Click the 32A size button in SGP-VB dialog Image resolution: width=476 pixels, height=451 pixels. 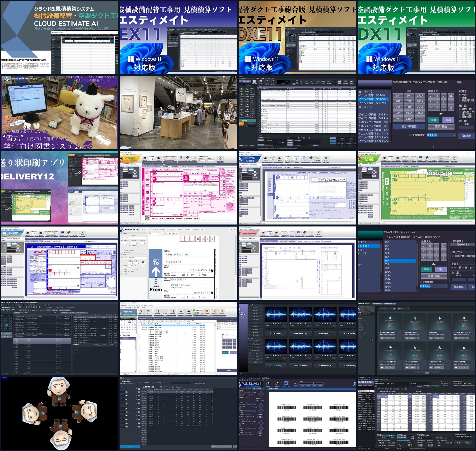pos(398,113)
